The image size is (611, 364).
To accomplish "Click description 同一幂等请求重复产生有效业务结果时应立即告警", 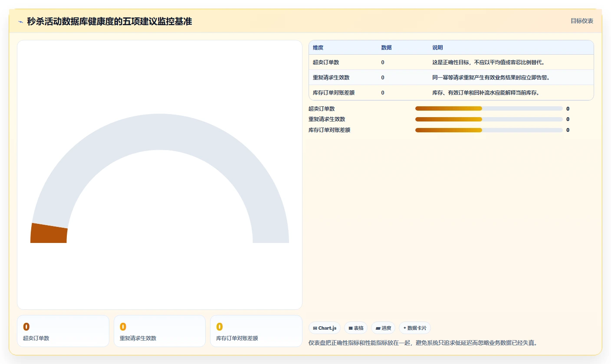I will (x=491, y=78).
